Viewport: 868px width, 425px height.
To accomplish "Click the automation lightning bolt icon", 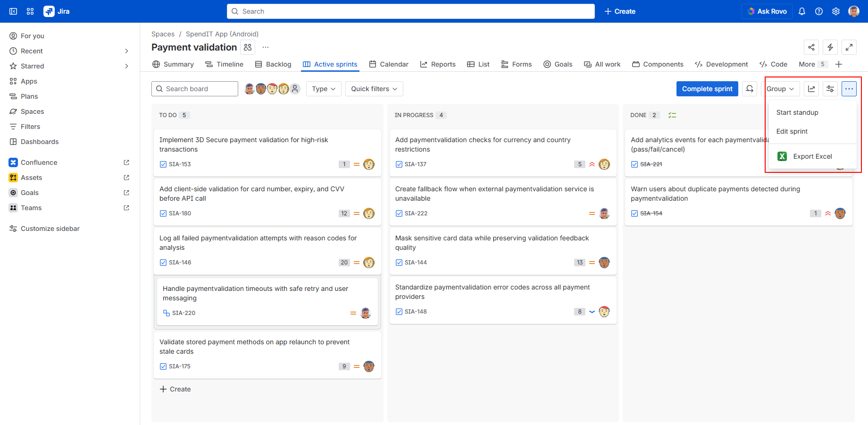I will tap(830, 47).
